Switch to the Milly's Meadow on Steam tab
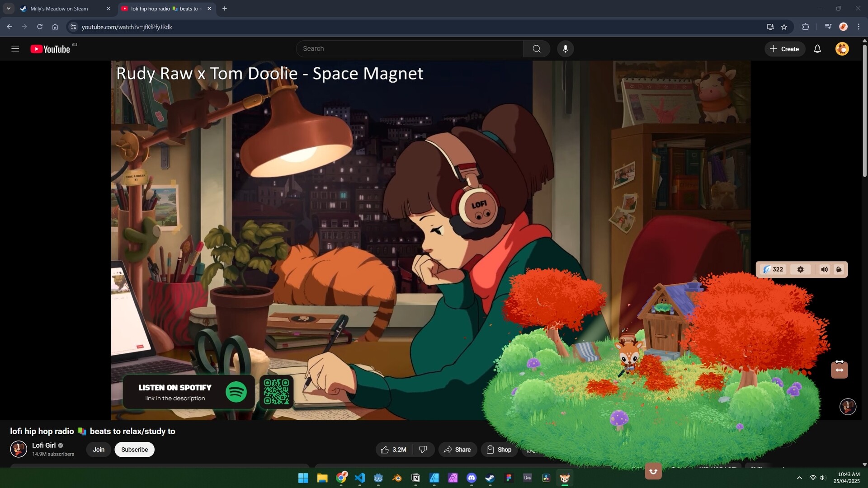Viewport: 868px width, 488px height. [x=59, y=8]
